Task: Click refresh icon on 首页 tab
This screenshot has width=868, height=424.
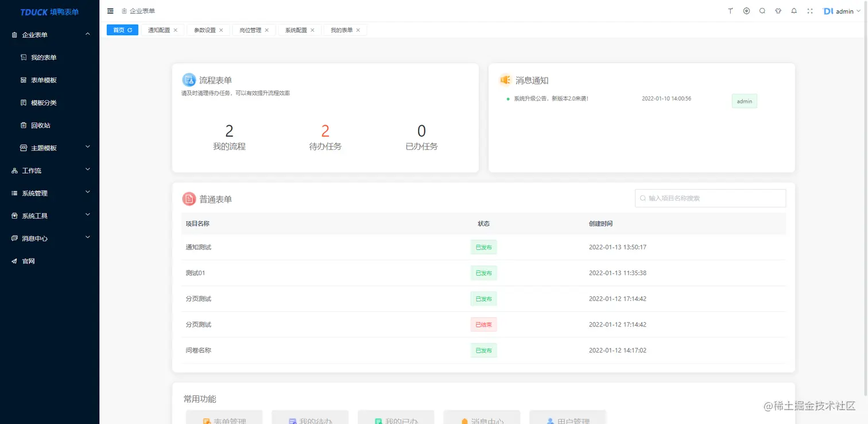Action: coord(130,30)
